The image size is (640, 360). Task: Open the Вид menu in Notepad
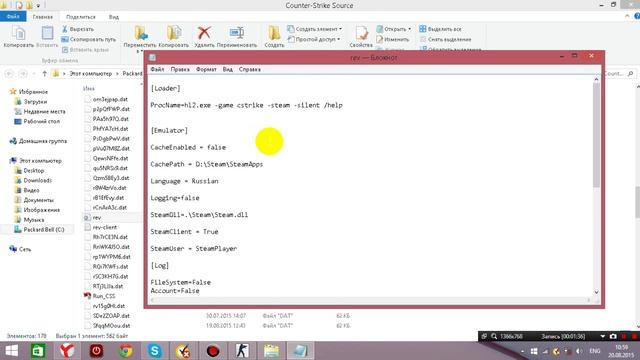(228, 69)
